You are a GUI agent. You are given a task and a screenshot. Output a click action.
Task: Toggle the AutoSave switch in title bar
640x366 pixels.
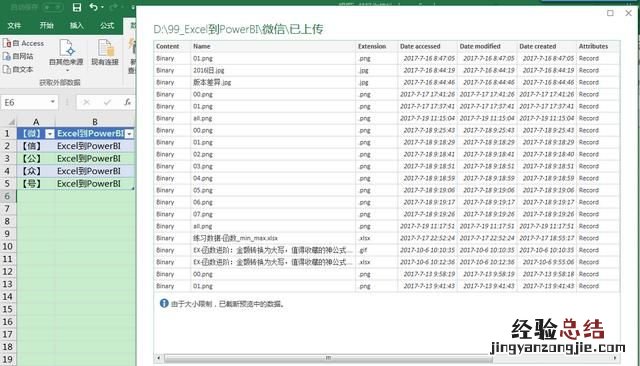point(53,7)
